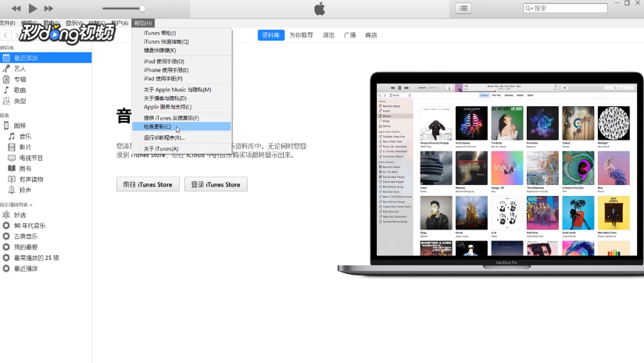This screenshot has width=644, height=363.
Task: Select 歌曲 note icon in sidebar
Action: click(x=6, y=90)
